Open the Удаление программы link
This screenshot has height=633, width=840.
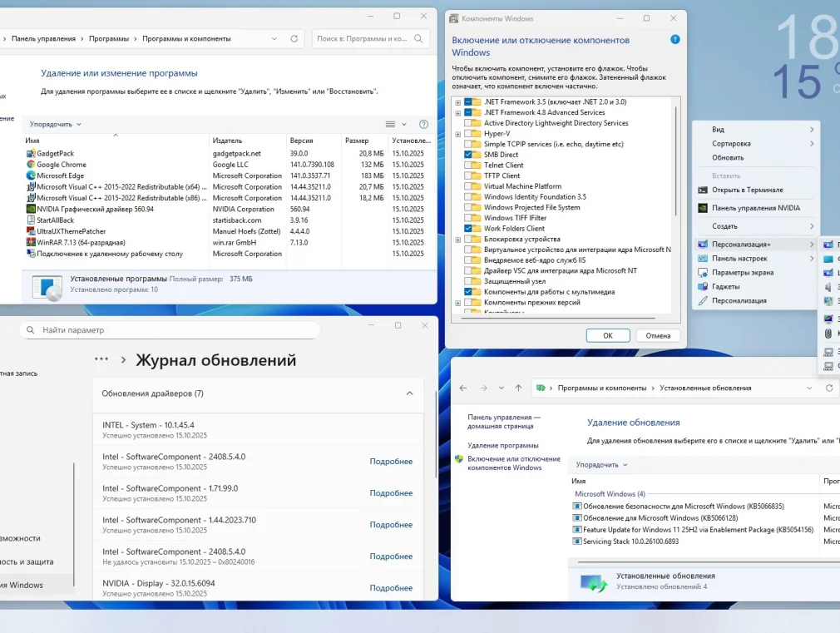click(502, 445)
